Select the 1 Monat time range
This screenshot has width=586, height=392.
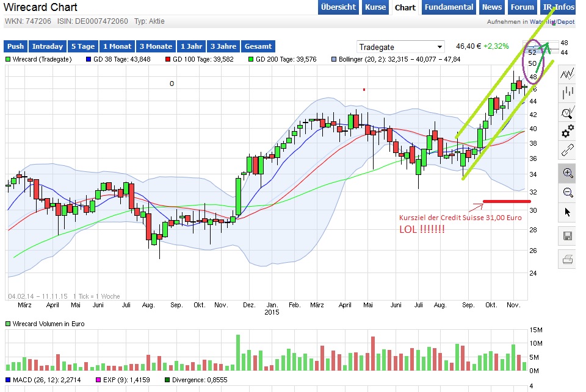pyautogui.click(x=117, y=46)
